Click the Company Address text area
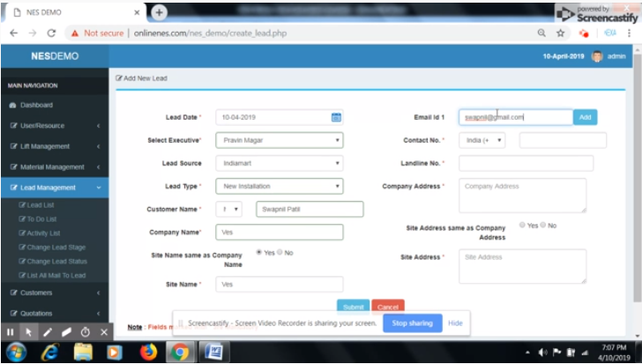The width and height of the screenshot is (642, 364). (x=522, y=195)
